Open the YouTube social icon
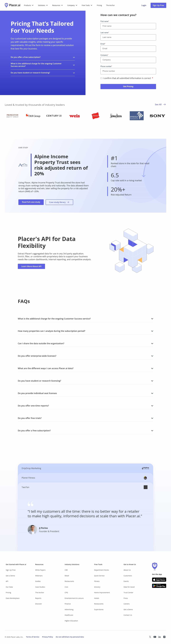Viewport: 171px width, 644px height. tap(155, 637)
